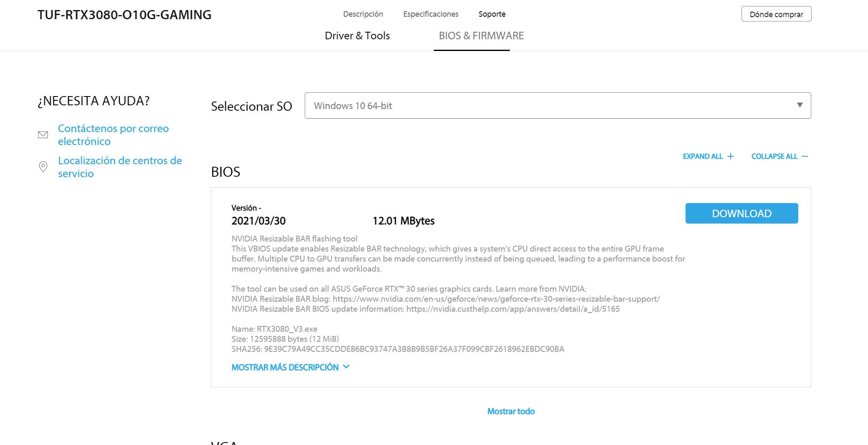868x445 pixels.
Task: Open the Windows 10 64-bit OS dropdown
Action: click(x=557, y=106)
